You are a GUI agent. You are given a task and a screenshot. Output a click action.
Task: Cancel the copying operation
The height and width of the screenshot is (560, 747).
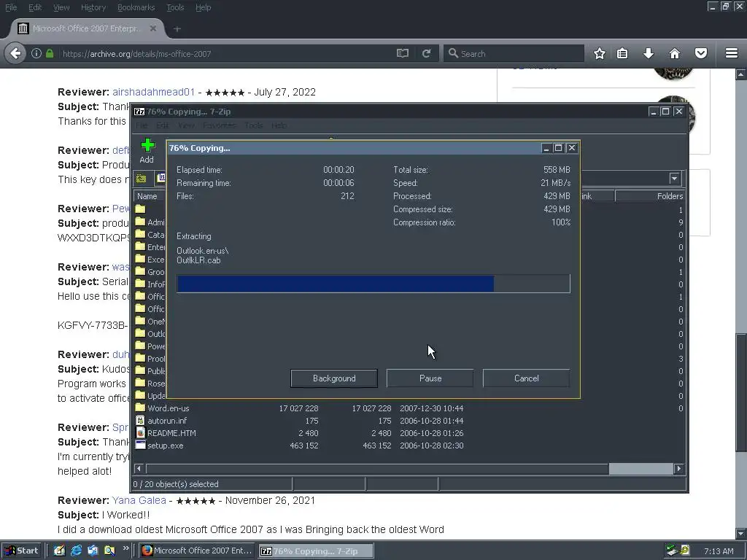point(527,378)
